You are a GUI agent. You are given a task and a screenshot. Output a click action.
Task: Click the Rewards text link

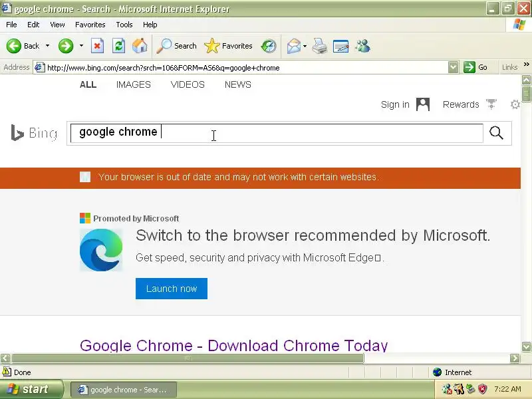click(x=461, y=104)
